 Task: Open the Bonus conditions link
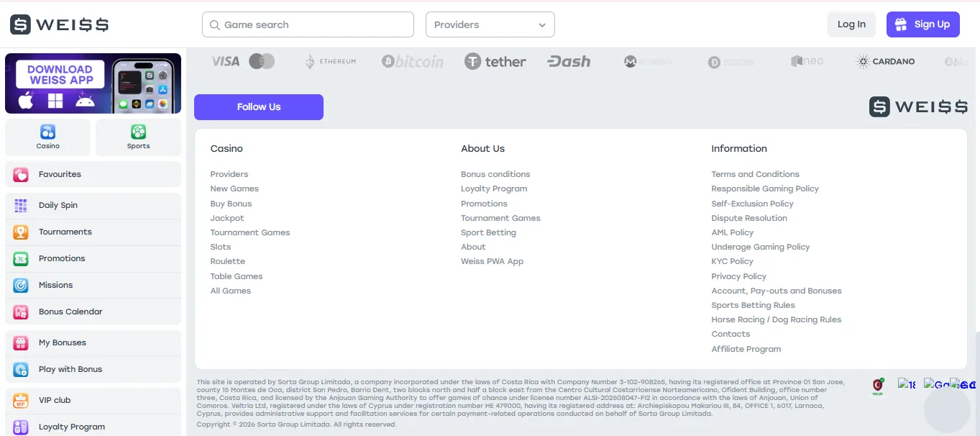(495, 174)
